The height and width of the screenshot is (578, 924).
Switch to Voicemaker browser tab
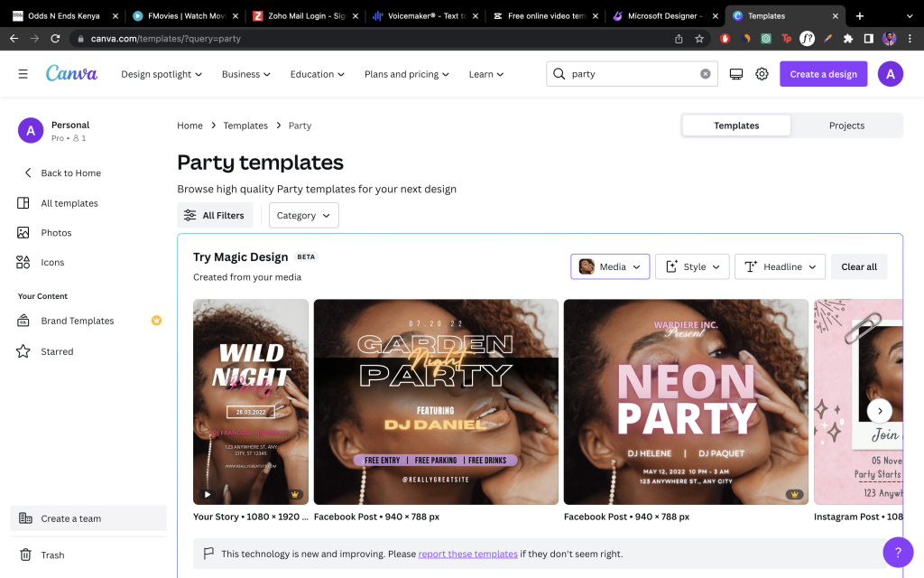point(427,16)
